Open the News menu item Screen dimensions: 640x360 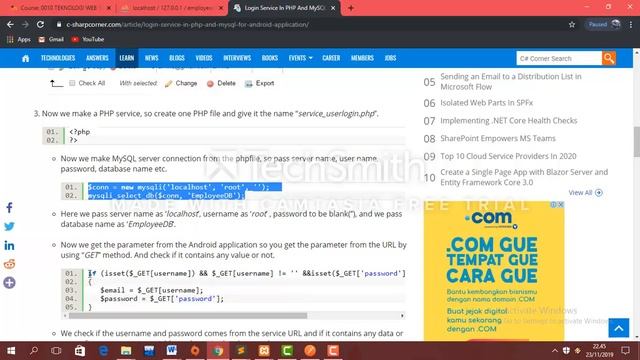coord(151,58)
